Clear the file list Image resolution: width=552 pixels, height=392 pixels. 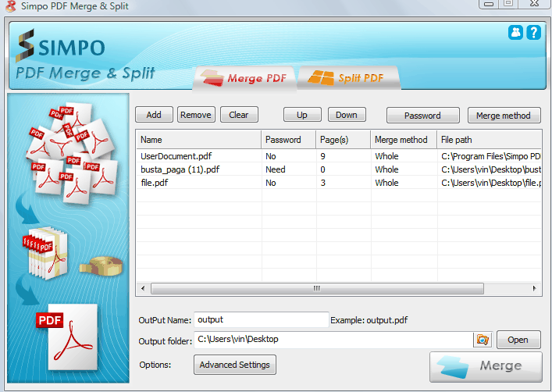click(x=239, y=115)
